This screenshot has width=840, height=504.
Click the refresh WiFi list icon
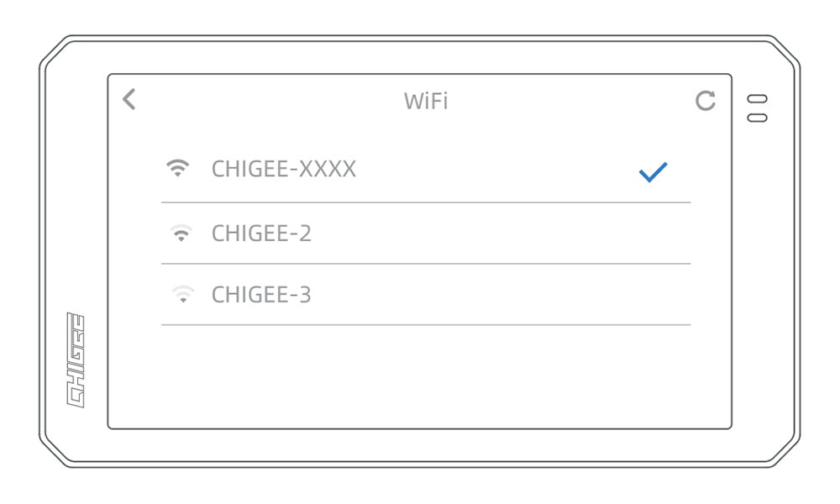[x=706, y=101]
